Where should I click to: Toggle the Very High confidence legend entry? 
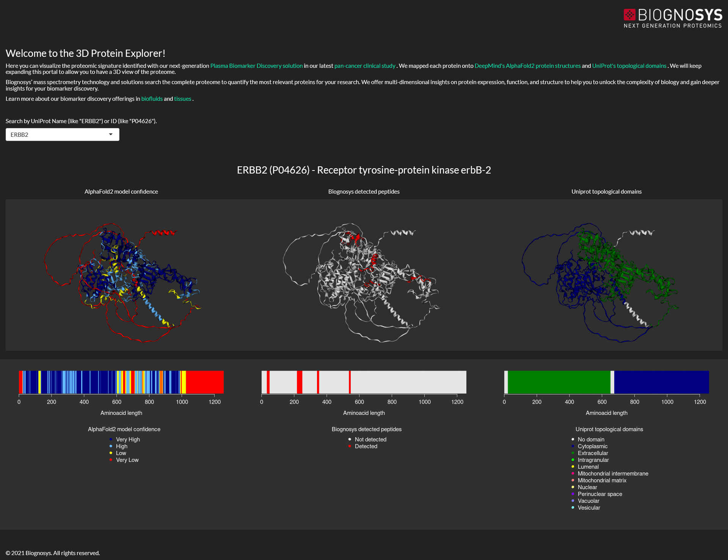point(124,440)
